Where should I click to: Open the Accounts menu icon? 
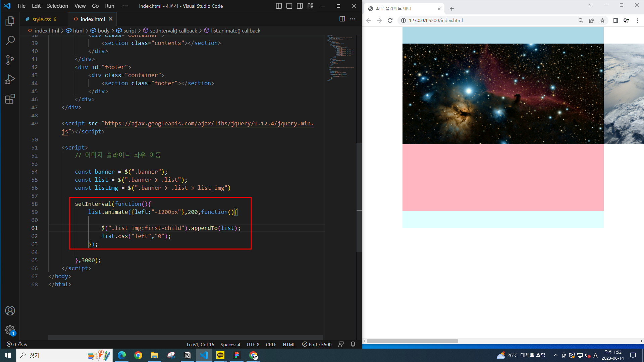click(10, 311)
